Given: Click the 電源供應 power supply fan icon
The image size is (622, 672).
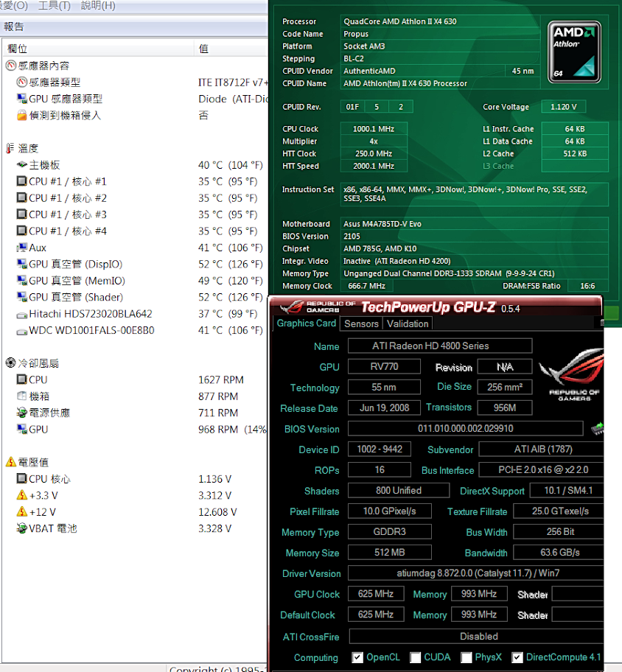Looking at the screenshot, I should tap(21, 413).
